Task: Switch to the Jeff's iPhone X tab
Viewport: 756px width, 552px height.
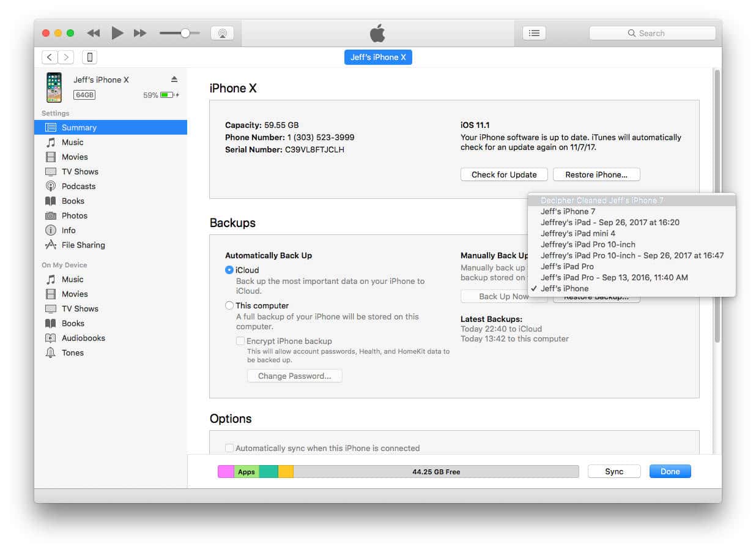Action: [378, 58]
